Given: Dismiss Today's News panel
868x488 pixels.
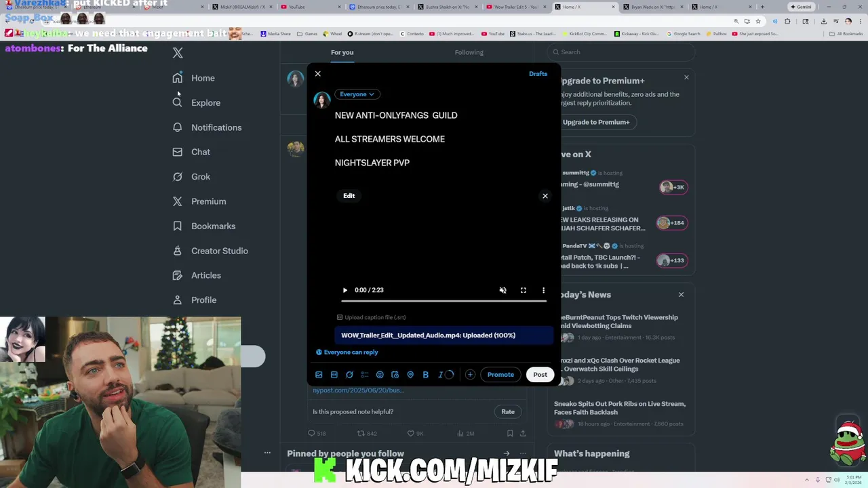Looking at the screenshot, I should tap(681, 295).
